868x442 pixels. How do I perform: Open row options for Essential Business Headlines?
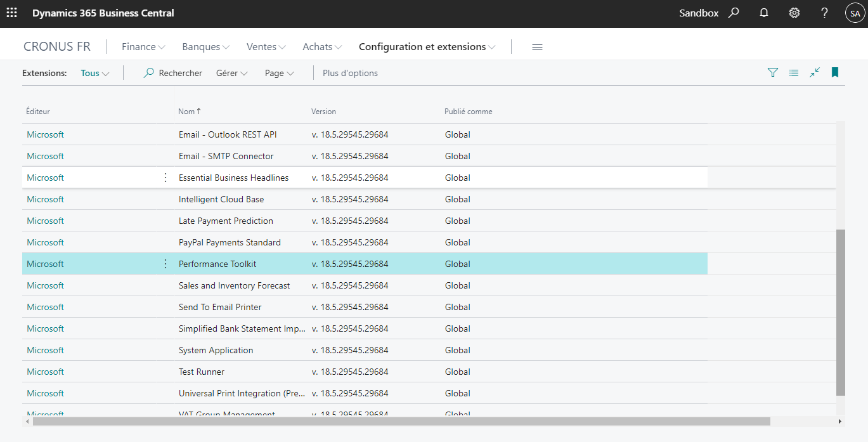[x=165, y=178]
